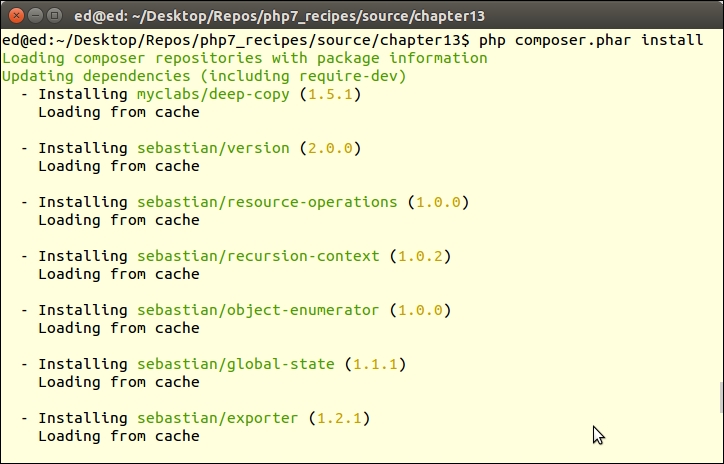Close the terminal window
This screenshot has width=724, height=464.
coord(13,15)
